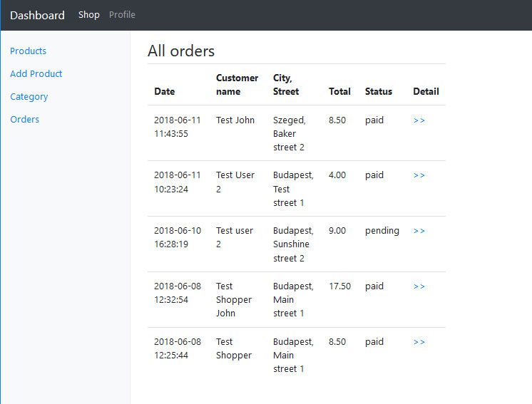Viewport: 532px width, 404px height.
Task: Open the Category sidebar link
Action: pyautogui.click(x=29, y=97)
